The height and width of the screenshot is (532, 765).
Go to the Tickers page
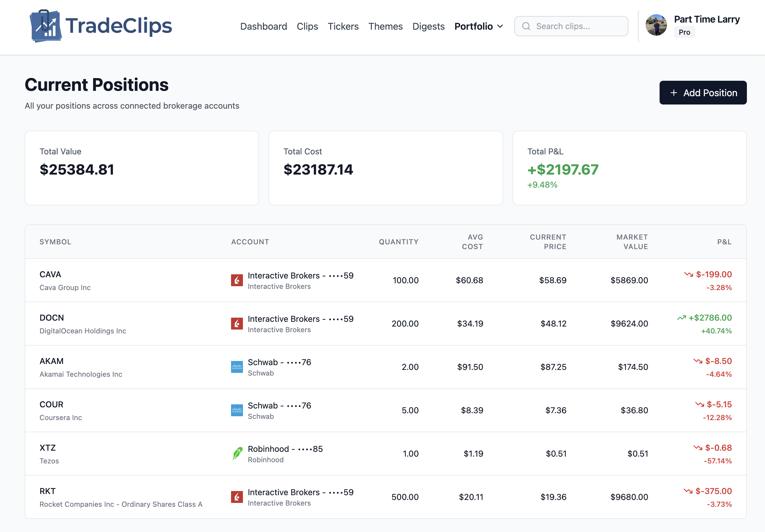pyautogui.click(x=343, y=26)
